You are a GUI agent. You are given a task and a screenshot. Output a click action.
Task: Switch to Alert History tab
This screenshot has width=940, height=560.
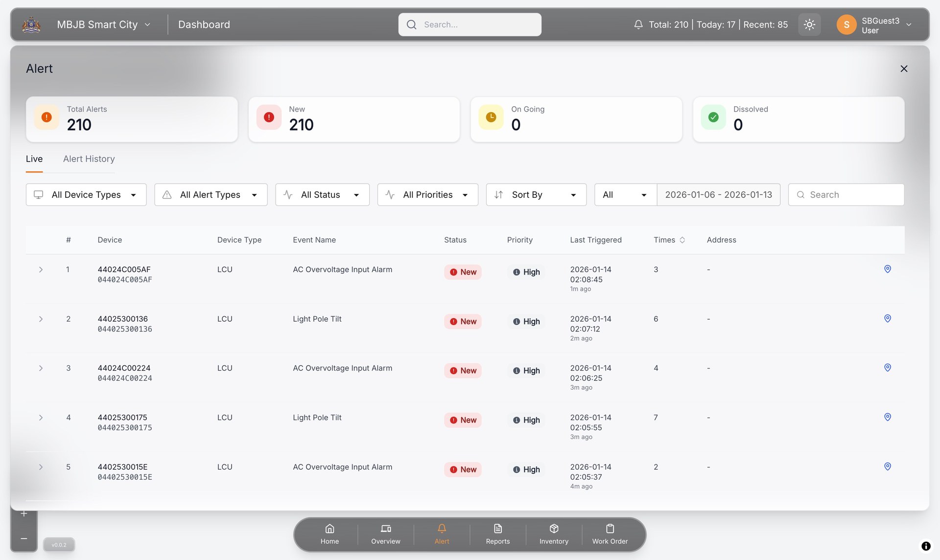89,159
